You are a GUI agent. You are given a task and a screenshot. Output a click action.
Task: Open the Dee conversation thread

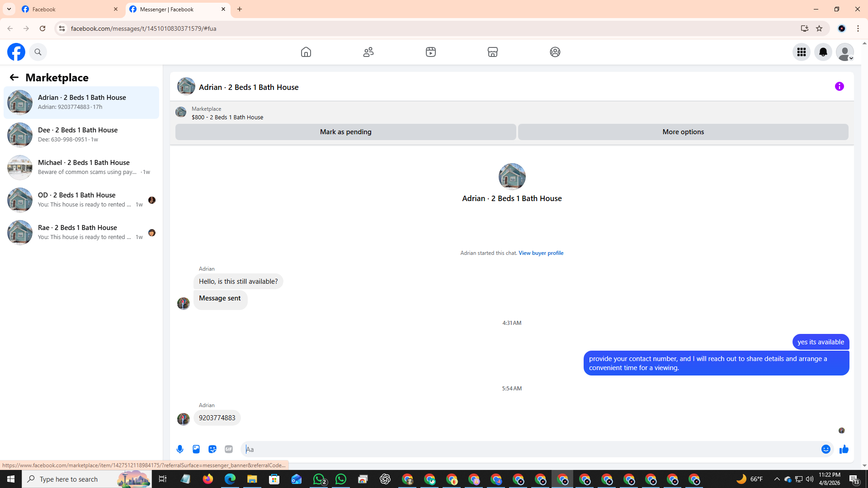click(81, 135)
